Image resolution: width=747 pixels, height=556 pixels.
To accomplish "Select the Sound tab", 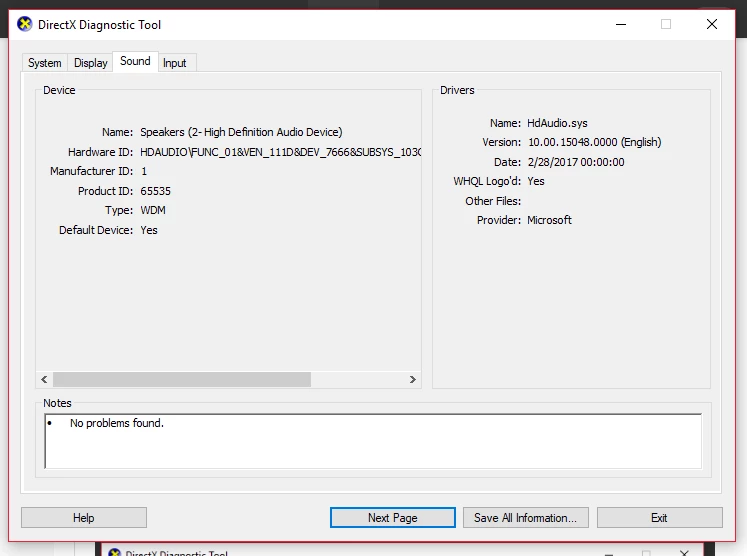I will click(x=135, y=61).
